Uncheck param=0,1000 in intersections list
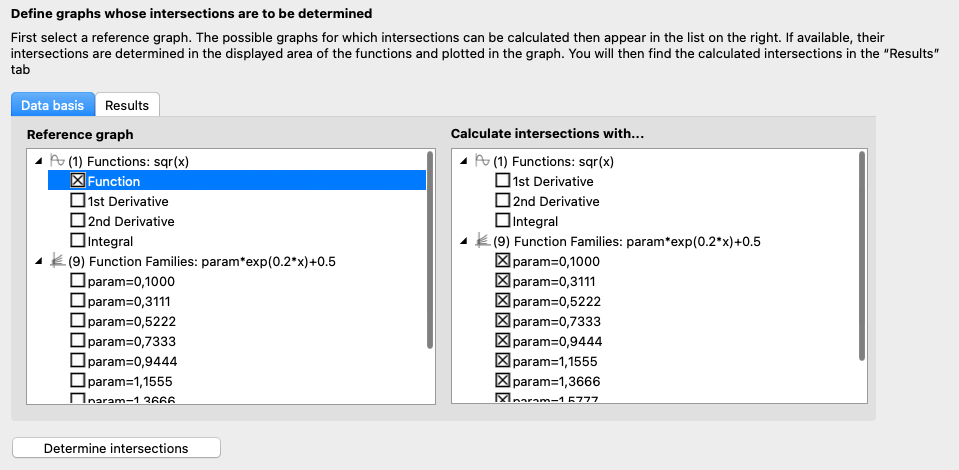Viewport: 959px width, 470px height. coord(503,261)
